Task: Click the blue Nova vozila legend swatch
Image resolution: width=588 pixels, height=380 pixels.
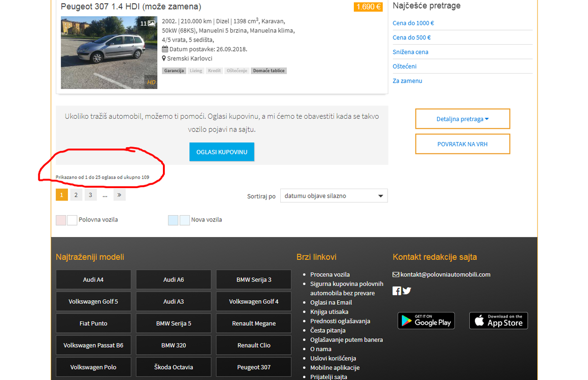Action: click(x=173, y=220)
